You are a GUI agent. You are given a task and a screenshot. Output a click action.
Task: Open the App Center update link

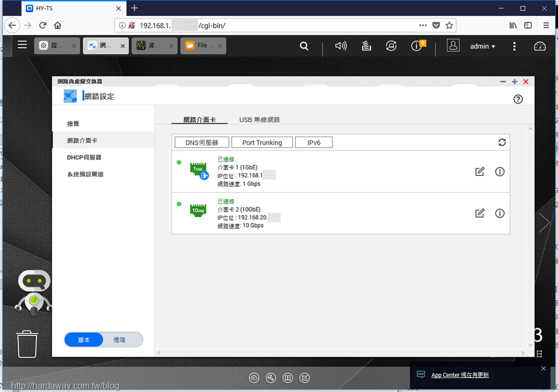[460, 375]
